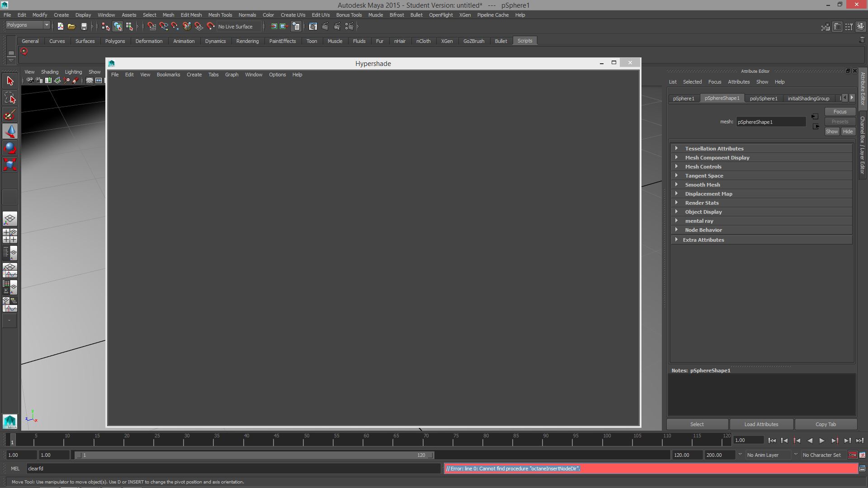Create a new scene
Screen dimensions: 868x488
pos(60,27)
